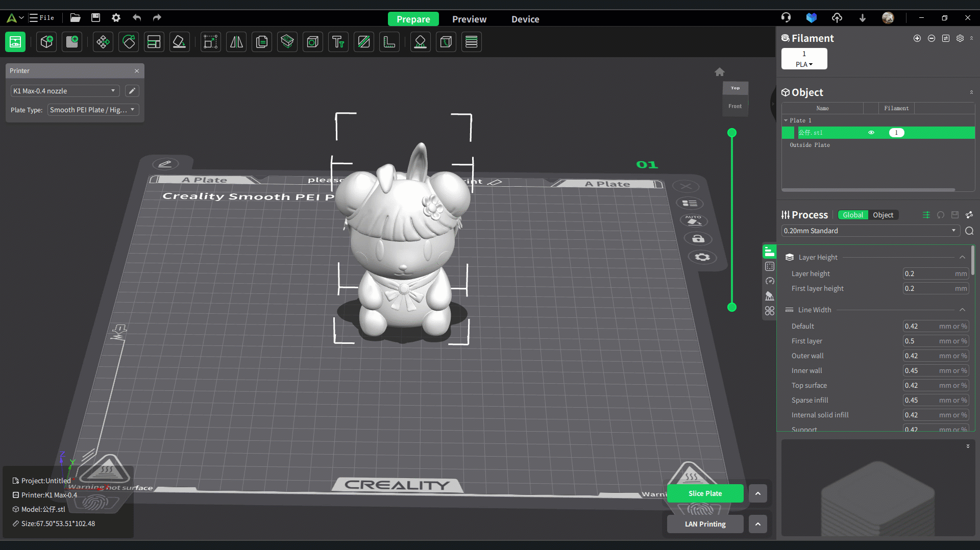Switch to Device tab
This screenshot has height=550, width=980.
525,19
